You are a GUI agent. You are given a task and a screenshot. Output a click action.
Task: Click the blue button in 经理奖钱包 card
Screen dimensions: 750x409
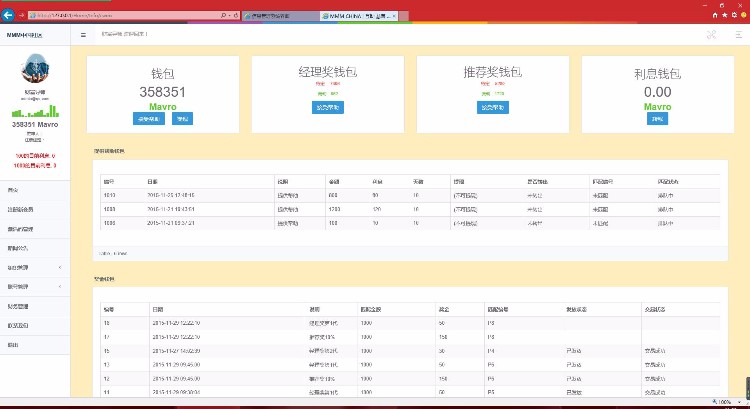pos(328,107)
